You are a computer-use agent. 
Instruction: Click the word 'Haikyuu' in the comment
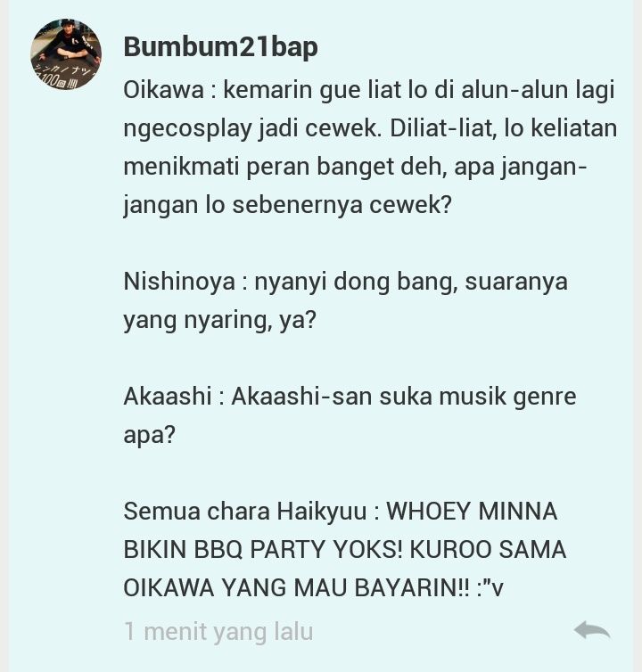tap(321, 512)
